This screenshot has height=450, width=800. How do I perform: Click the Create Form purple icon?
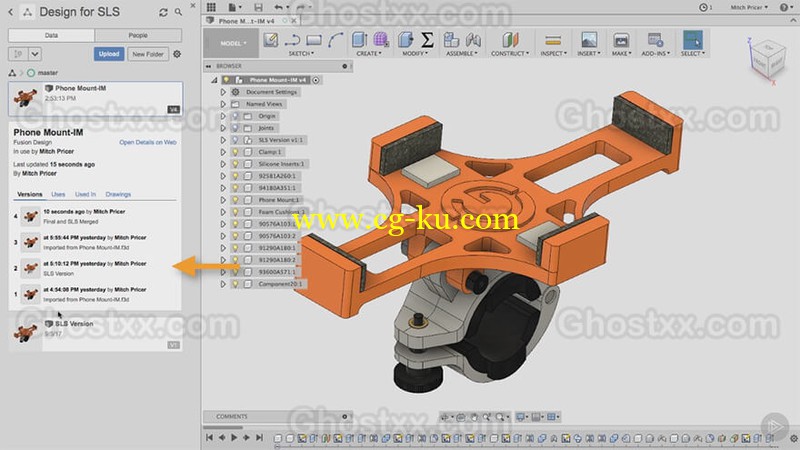(381, 40)
